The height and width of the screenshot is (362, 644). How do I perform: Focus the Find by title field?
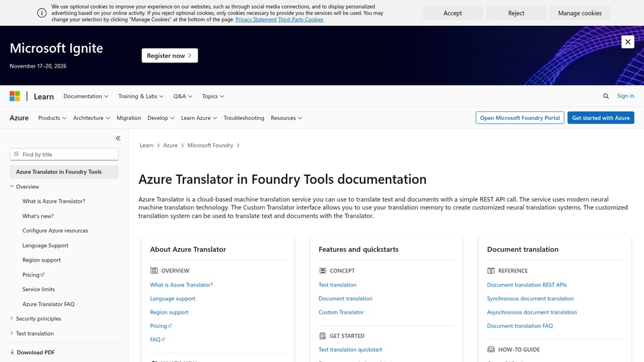tap(64, 154)
